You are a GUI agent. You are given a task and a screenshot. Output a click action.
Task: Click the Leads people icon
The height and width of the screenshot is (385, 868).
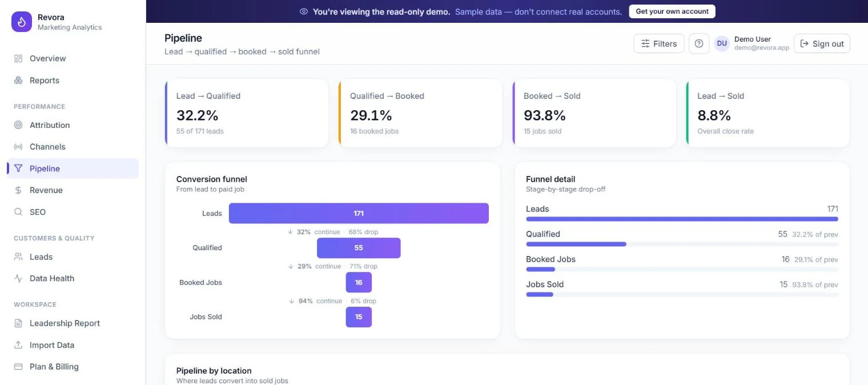18,257
